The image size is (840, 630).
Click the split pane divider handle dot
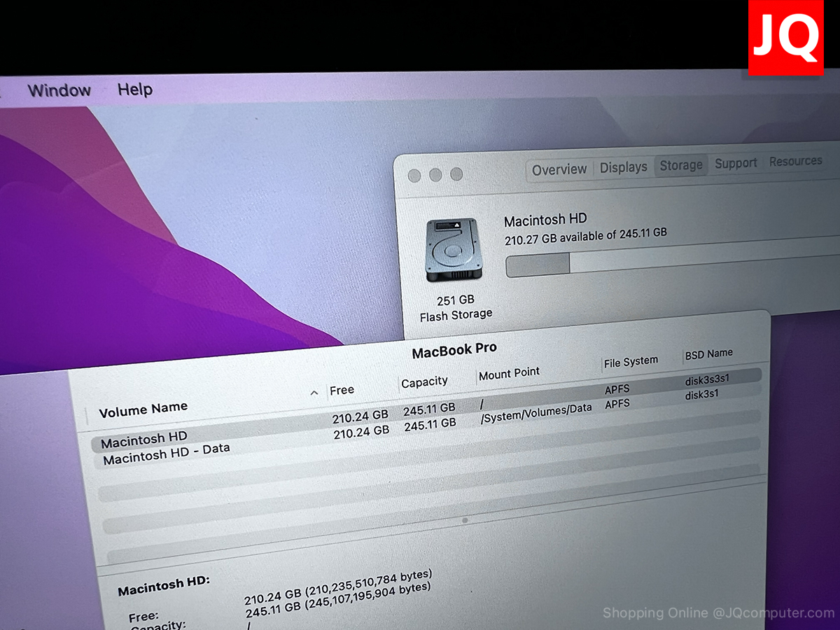[466, 521]
